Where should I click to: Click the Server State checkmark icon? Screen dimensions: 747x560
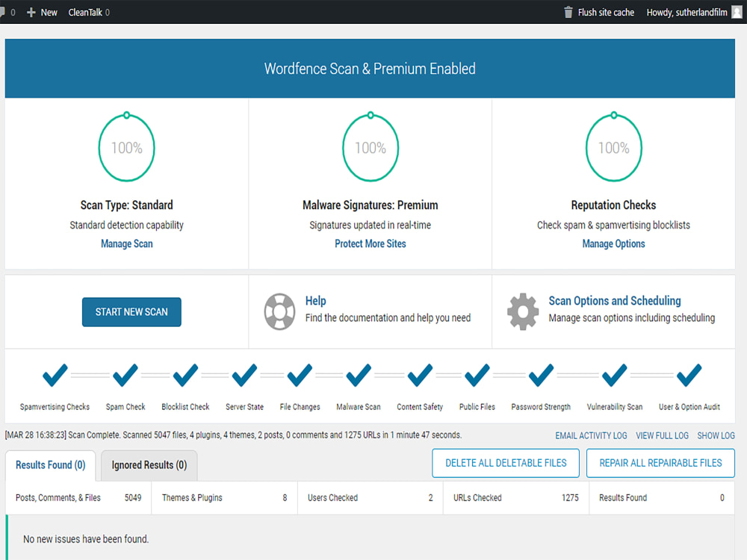[244, 376]
